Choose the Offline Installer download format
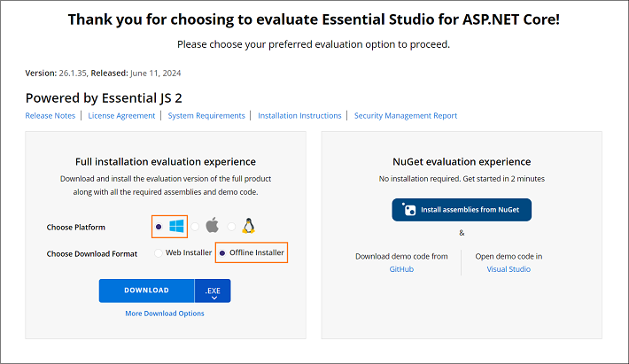The height and width of the screenshot is (364, 629). click(222, 253)
